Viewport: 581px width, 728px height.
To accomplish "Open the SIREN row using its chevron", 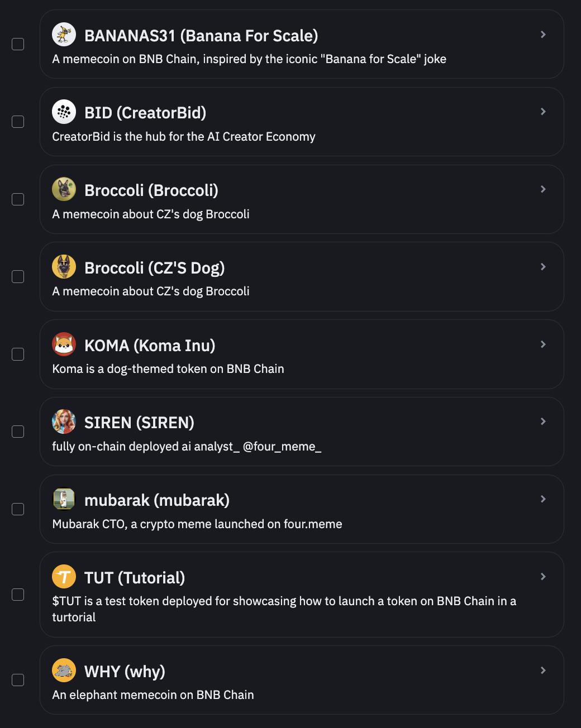I will tap(542, 422).
